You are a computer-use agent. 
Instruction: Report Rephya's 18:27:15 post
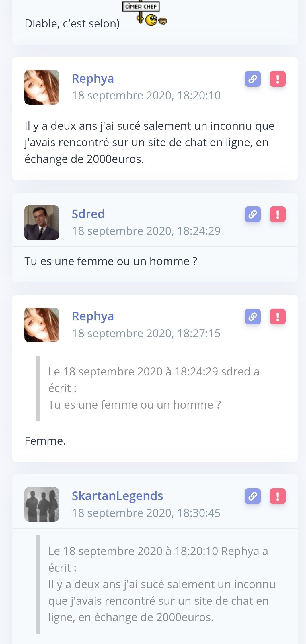point(278,316)
